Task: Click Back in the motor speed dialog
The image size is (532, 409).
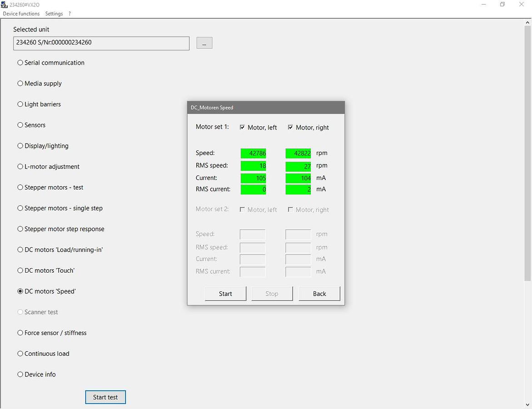Action: pyautogui.click(x=319, y=294)
